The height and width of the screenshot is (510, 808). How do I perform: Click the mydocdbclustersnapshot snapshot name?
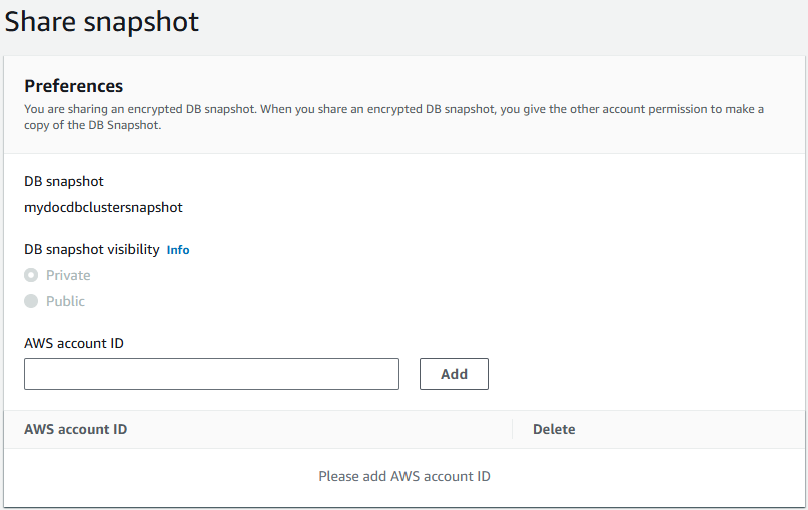tap(103, 208)
